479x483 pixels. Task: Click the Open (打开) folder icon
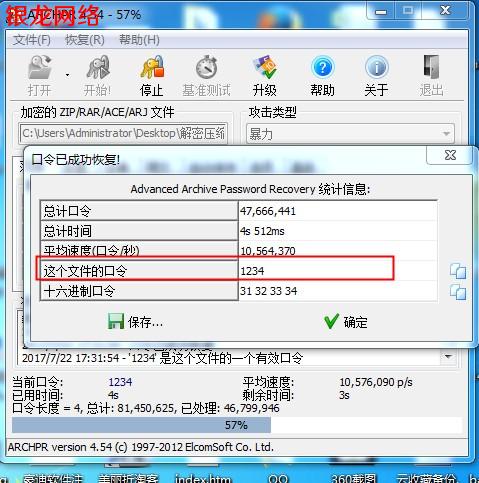pos(40,67)
